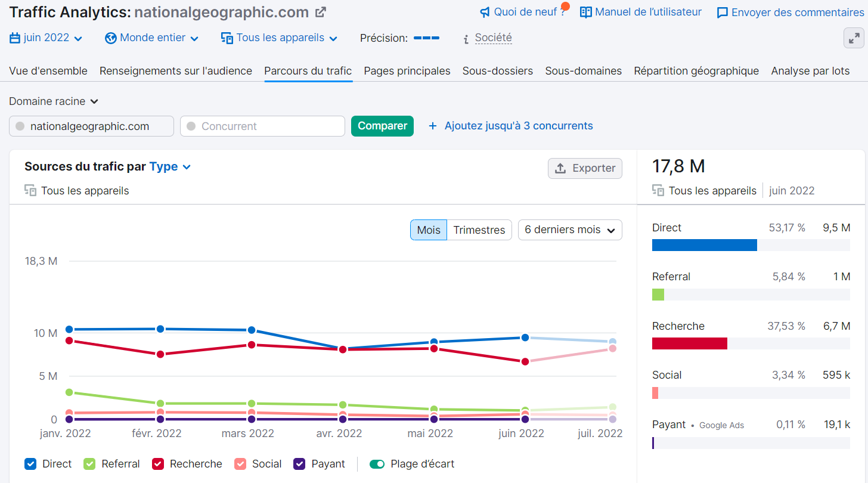Image resolution: width=868 pixels, height=483 pixels.
Task: Click the plus icon to add competitors
Action: [433, 126]
